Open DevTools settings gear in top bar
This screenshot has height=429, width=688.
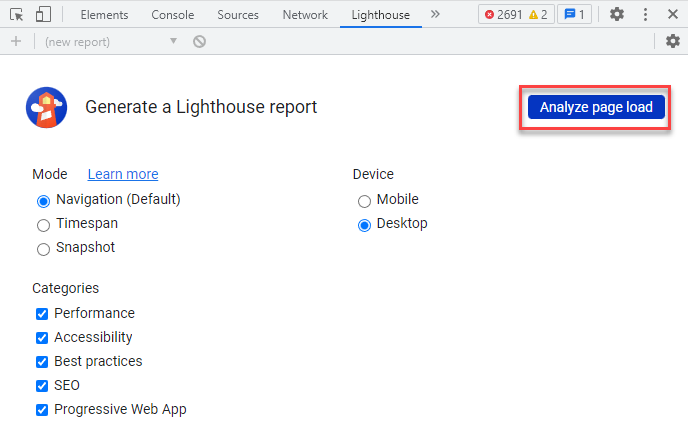click(x=616, y=14)
